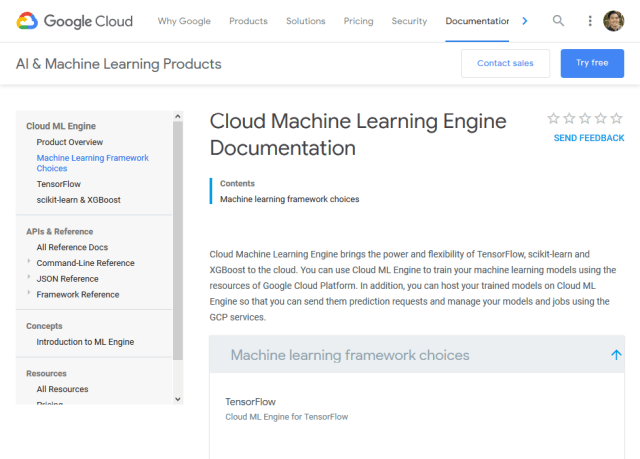
Task: Click the sidebar scrollbar down arrow
Action: (x=178, y=399)
